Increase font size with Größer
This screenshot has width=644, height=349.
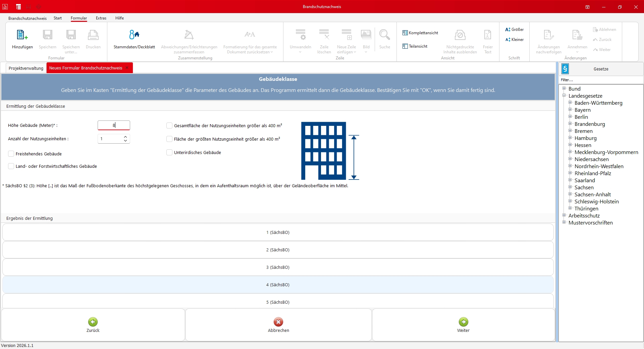[x=515, y=30]
